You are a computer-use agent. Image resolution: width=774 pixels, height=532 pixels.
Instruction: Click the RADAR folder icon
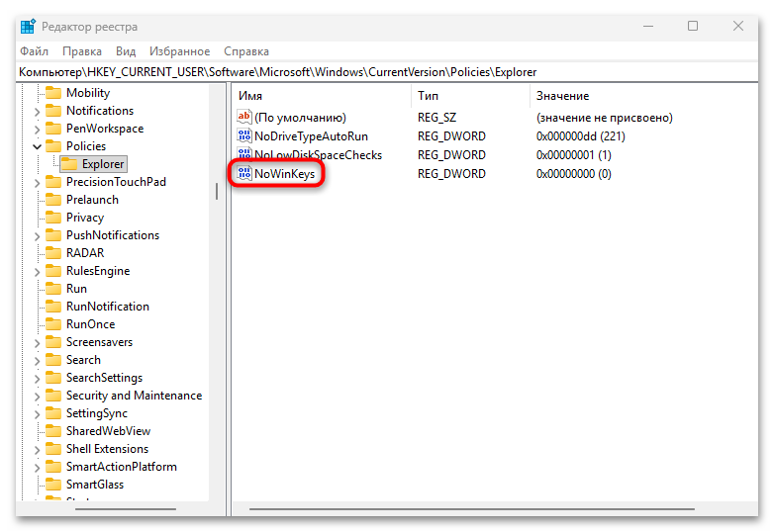[x=53, y=253]
